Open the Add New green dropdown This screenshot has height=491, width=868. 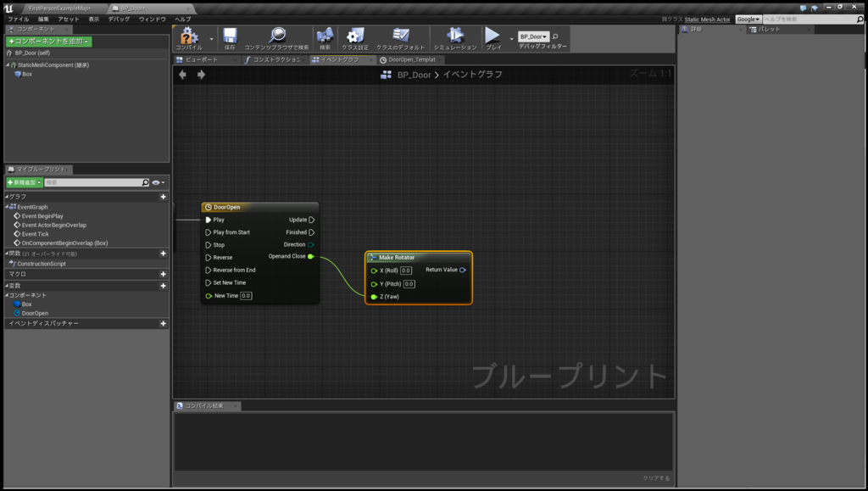click(25, 182)
